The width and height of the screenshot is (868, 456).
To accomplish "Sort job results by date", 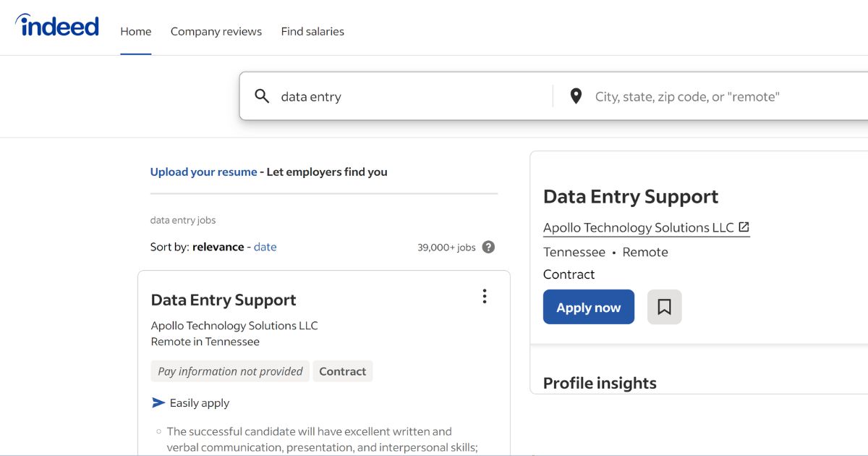I will pyautogui.click(x=265, y=247).
